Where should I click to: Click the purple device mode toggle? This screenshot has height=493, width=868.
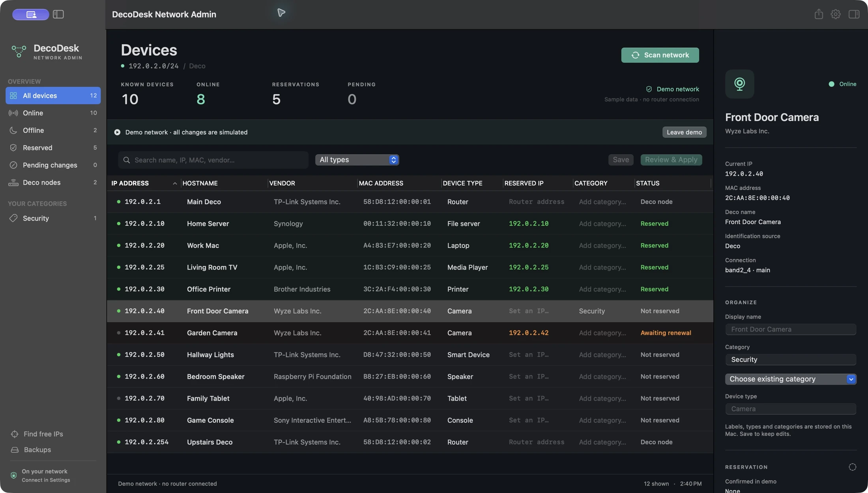[x=31, y=14]
